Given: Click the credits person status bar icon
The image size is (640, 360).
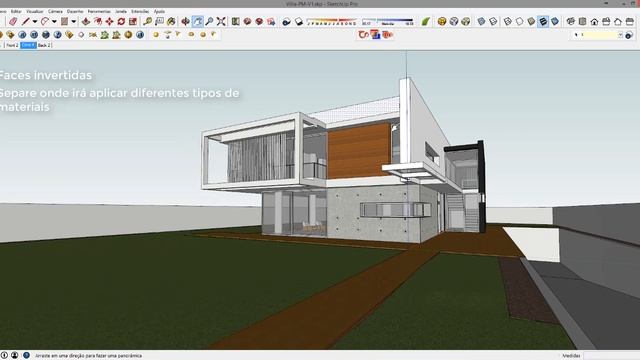Looking at the screenshot, I should pos(15,356).
